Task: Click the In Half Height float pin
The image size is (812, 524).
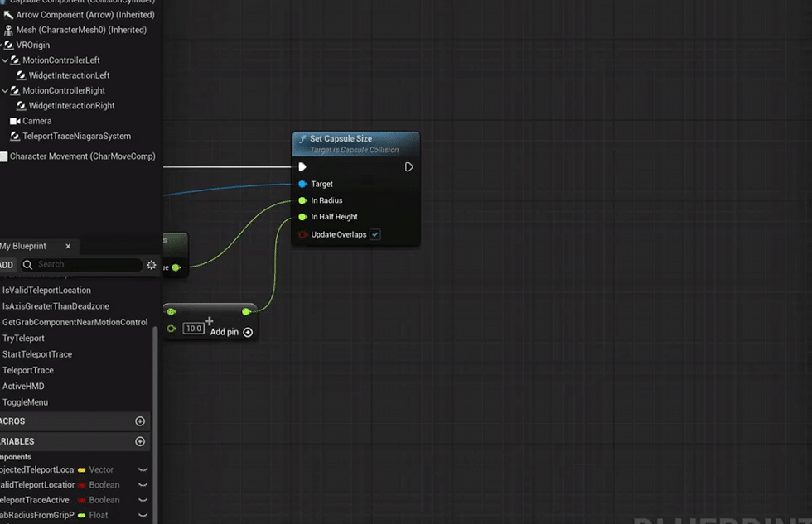Action: [x=303, y=217]
